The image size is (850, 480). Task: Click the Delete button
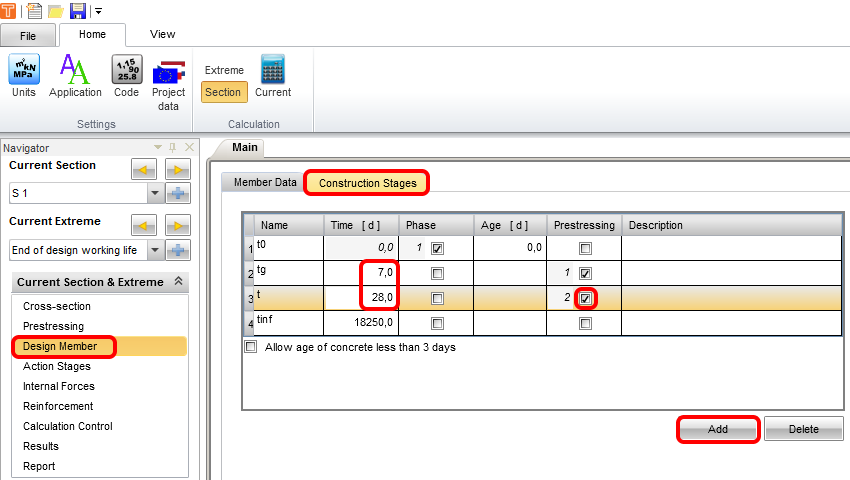(x=803, y=429)
